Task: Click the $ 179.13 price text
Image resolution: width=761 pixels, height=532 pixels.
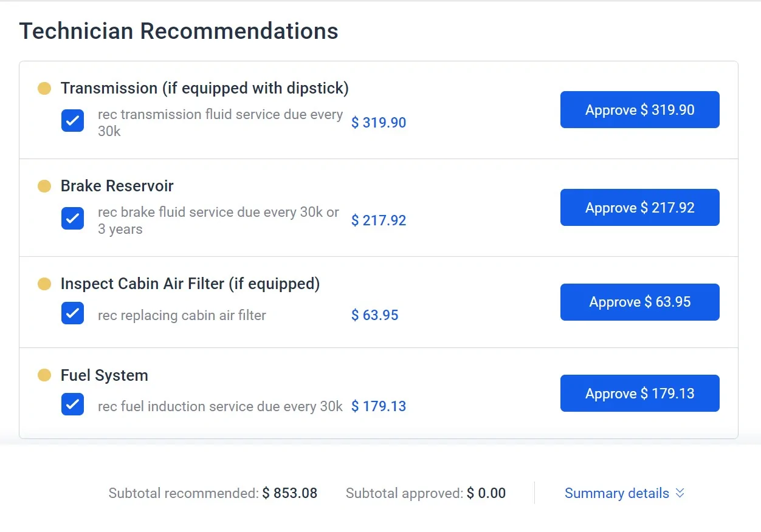Action: coord(379,406)
